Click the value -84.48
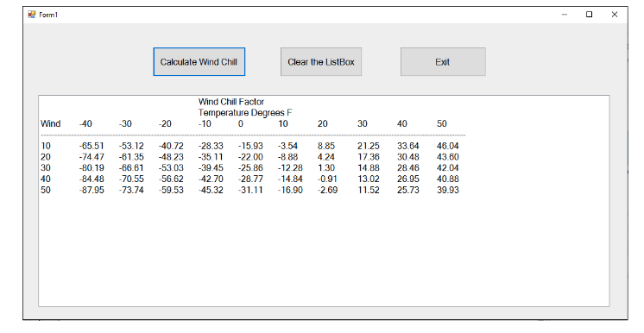 pyautogui.click(x=92, y=179)
